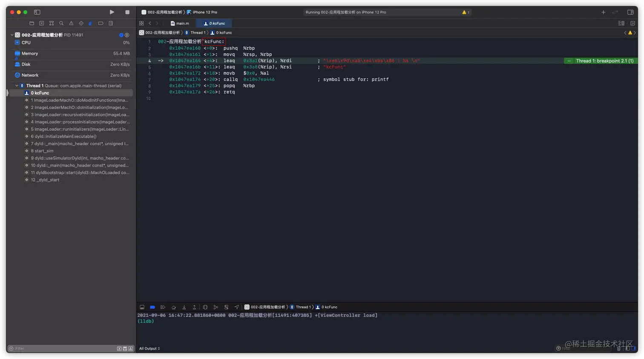Click the instruction pointer arrow on line 4
Screen dimensions: 644x359
coord(161,61)
